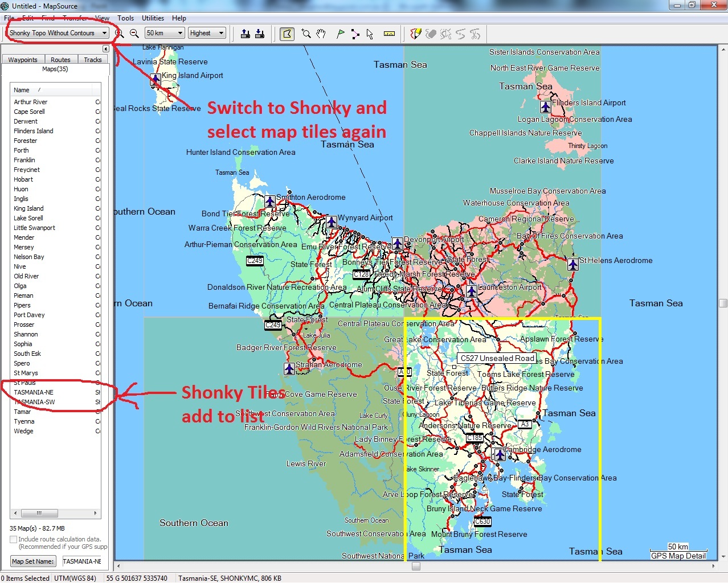Select the Measure distance ruler tool
This screenshot has height=583, width=728.
[x=389, y=34]
